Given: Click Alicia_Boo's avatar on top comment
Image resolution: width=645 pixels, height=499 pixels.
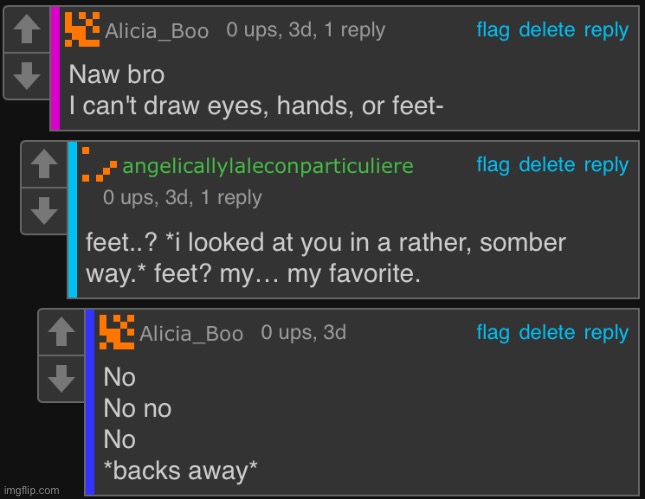Looking at the screenshot, I should (x=82, y=30).
